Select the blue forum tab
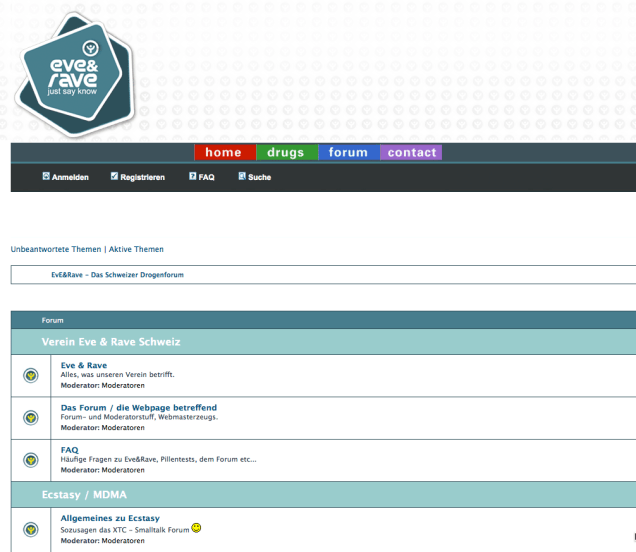The image size is (636, 552). (x=348, y=152)
